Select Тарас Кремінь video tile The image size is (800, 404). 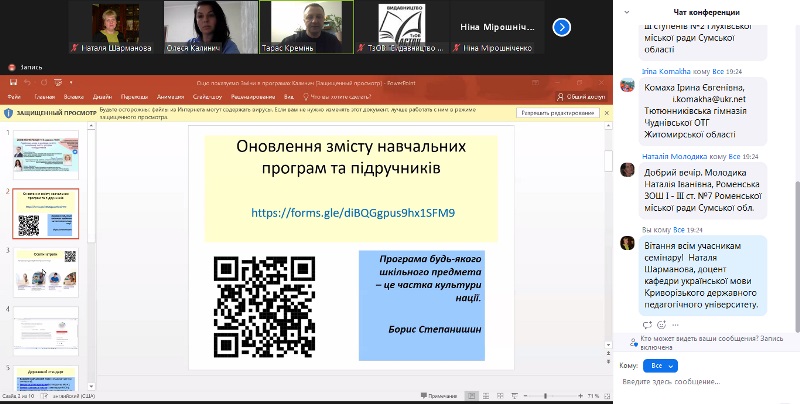tap(299, 28)
